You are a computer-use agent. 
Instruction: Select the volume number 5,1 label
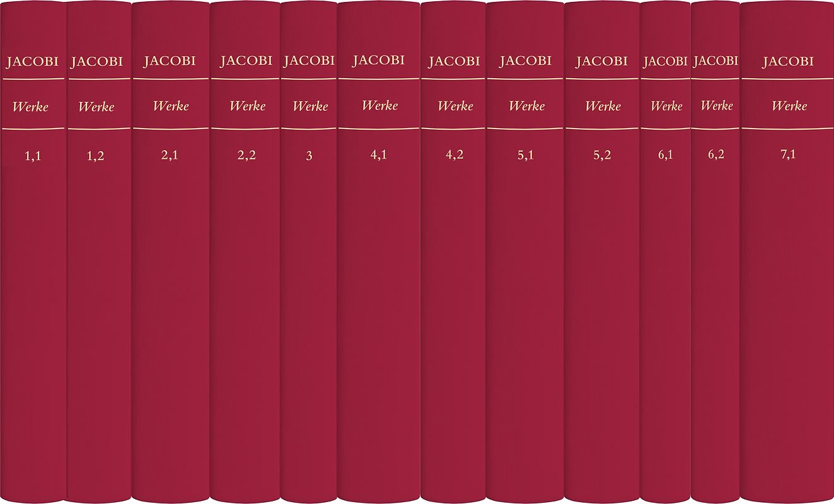pos(526,156)
